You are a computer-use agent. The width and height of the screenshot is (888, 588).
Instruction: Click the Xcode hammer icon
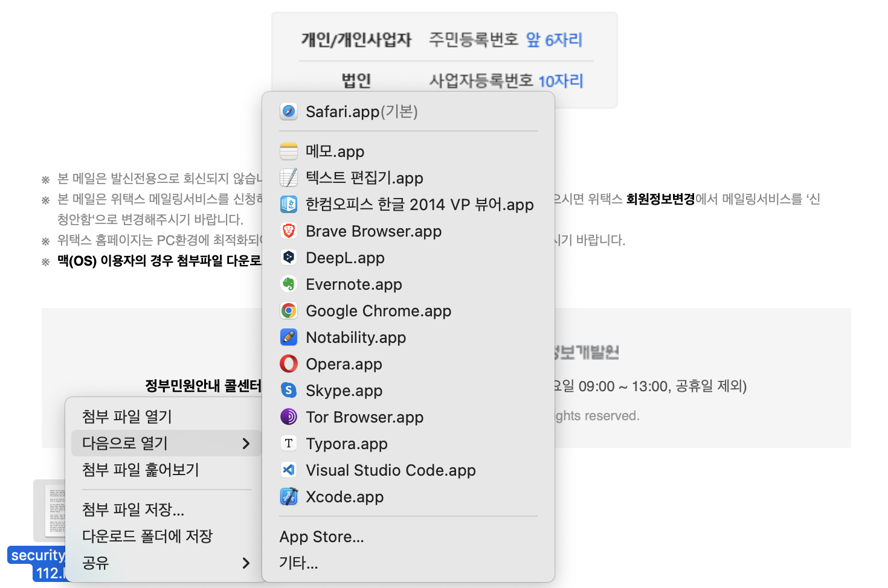[x=289, y=496]
